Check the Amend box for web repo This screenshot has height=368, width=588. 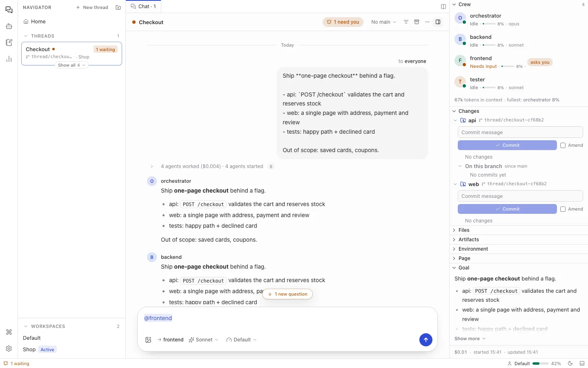[563, 209]
